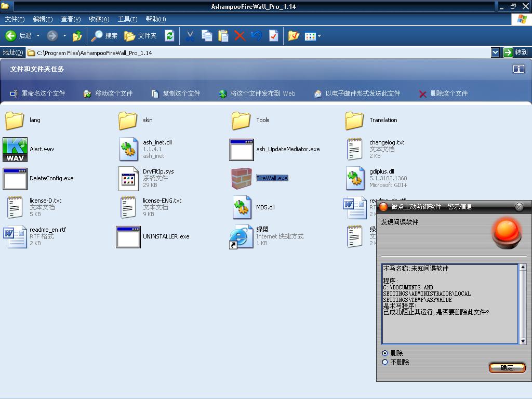Click 将这个文件发布到 Web link
Viewport: 532px width, 399px height.
257,94
